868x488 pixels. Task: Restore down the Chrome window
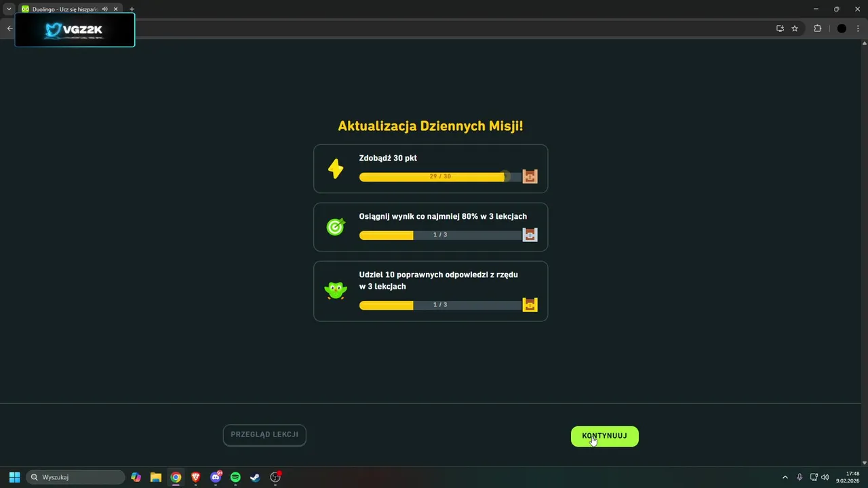pyautogui.click(x=836, y=9)
